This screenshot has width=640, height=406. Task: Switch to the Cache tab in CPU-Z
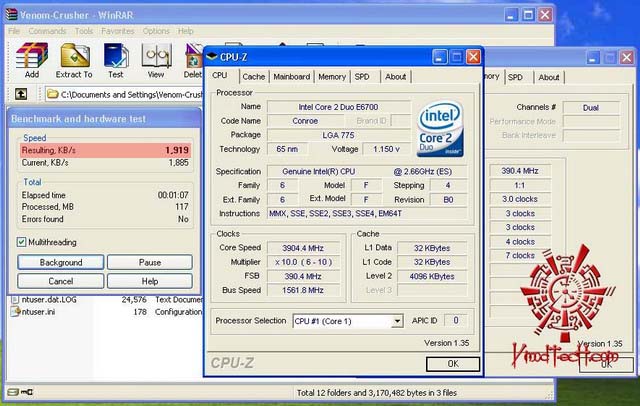pos(253,77)
